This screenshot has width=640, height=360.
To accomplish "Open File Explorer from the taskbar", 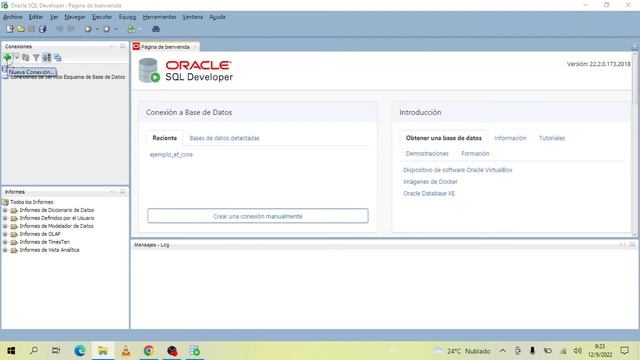I will click(102, 351).
